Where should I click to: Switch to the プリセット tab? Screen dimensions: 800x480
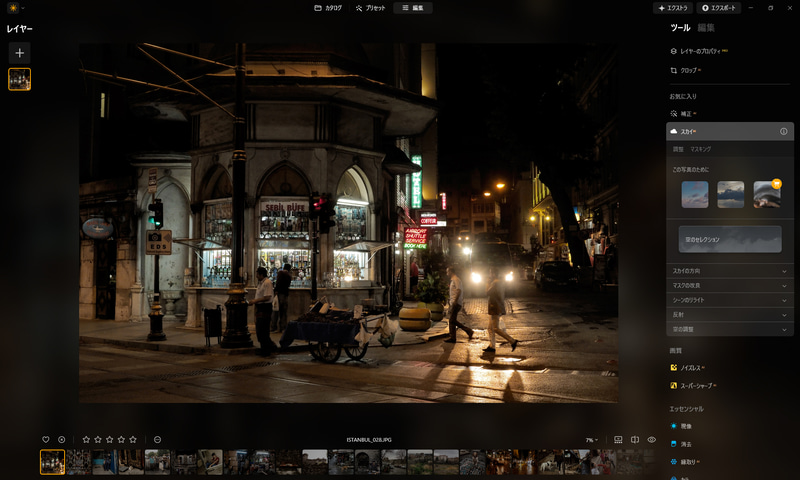[371, 8]
